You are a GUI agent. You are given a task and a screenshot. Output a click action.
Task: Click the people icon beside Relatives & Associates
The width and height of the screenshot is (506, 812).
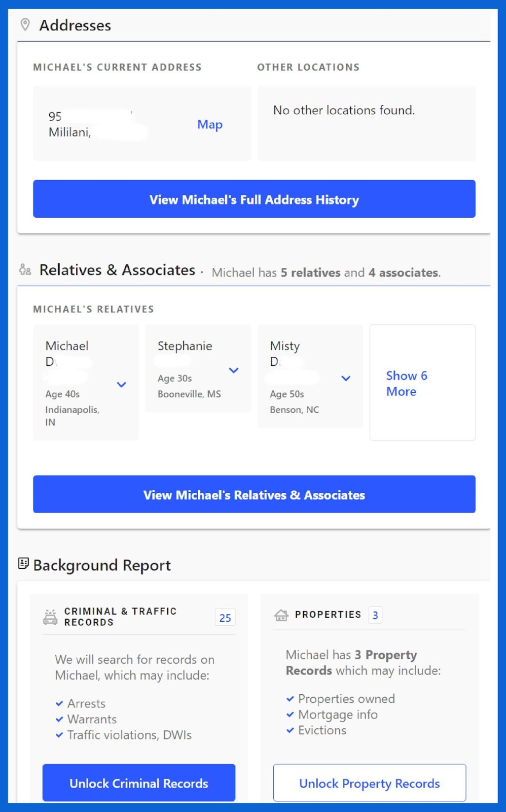click(25, 269)
